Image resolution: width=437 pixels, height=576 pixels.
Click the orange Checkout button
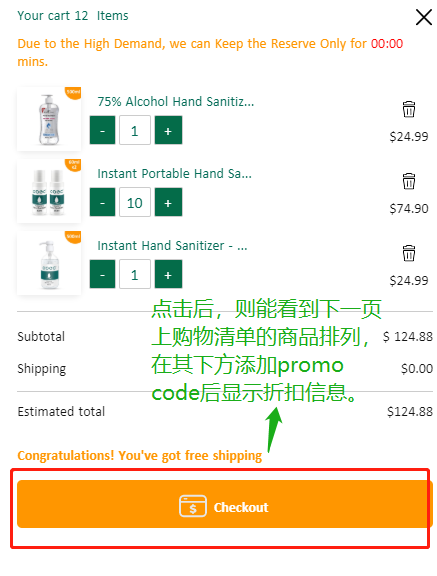[x=225, y=504]
